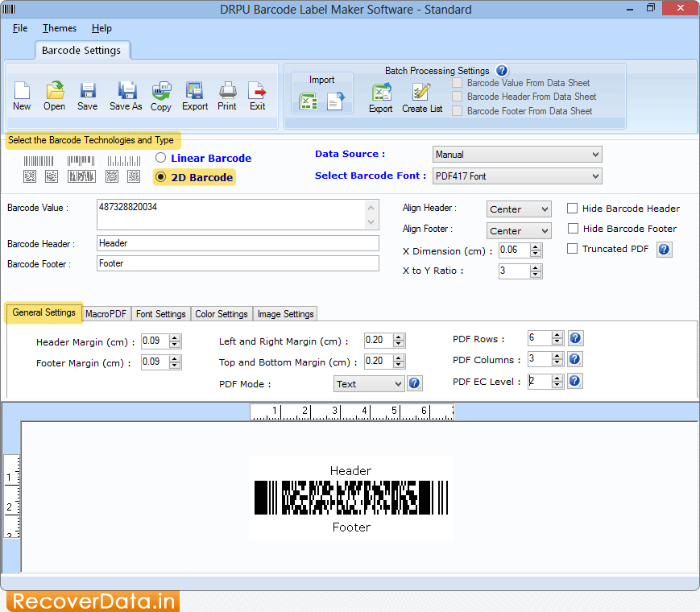
Task: Switch to the Color Settings tab
Action: tap(221, 313)
